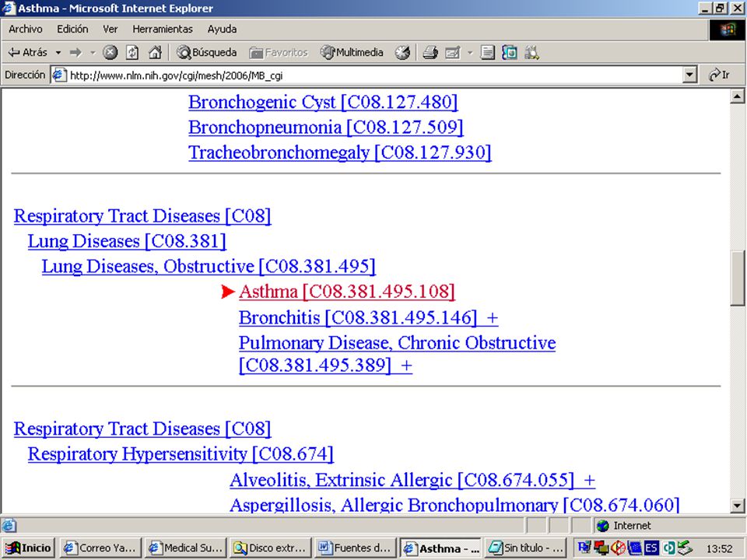Click the Discuss toolbar icon
Screen dimensions: 747x560
click(509, 52)
